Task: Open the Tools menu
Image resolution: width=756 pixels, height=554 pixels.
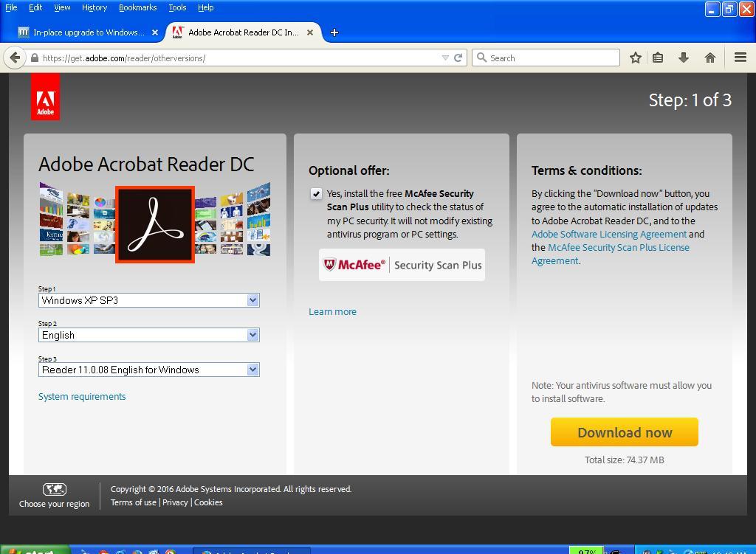Action: pyautogui.click(x=177, y=7)
